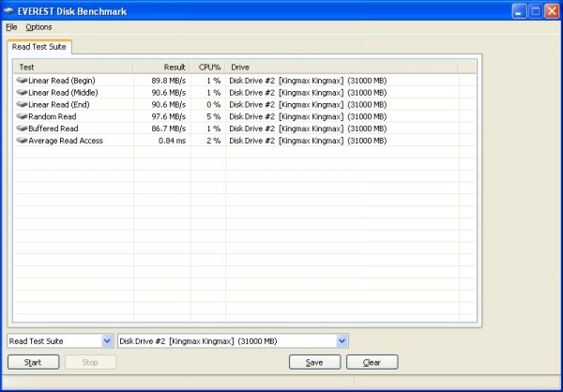Click the Linear Read (End) disk icon
563x392 pixels.
[x=21, y=105]
